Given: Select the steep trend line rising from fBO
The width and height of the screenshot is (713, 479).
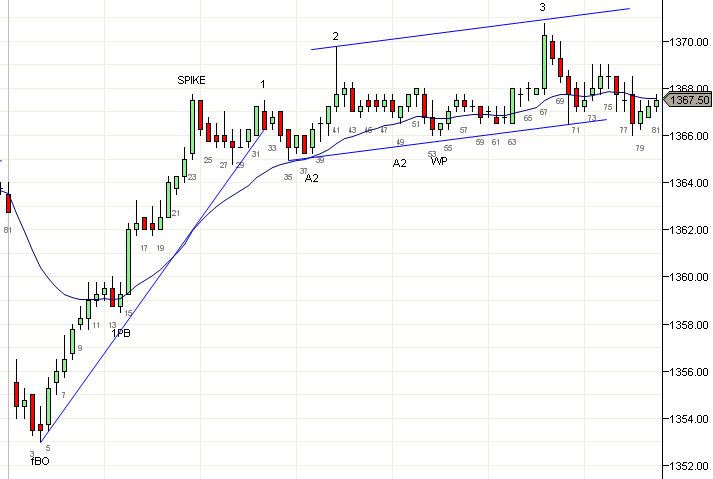Looking at the screenshot, I should (x=153, y=285).
